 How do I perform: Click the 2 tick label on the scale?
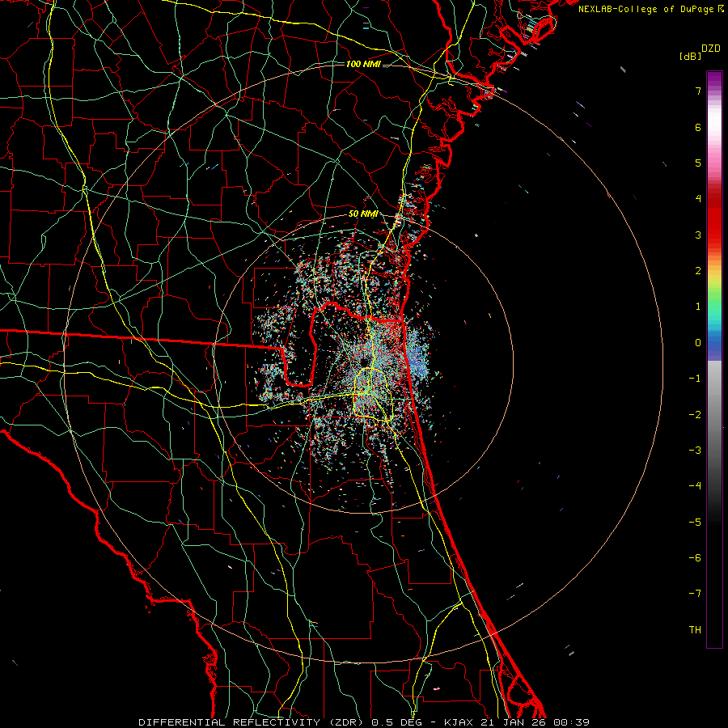[698, 271]
